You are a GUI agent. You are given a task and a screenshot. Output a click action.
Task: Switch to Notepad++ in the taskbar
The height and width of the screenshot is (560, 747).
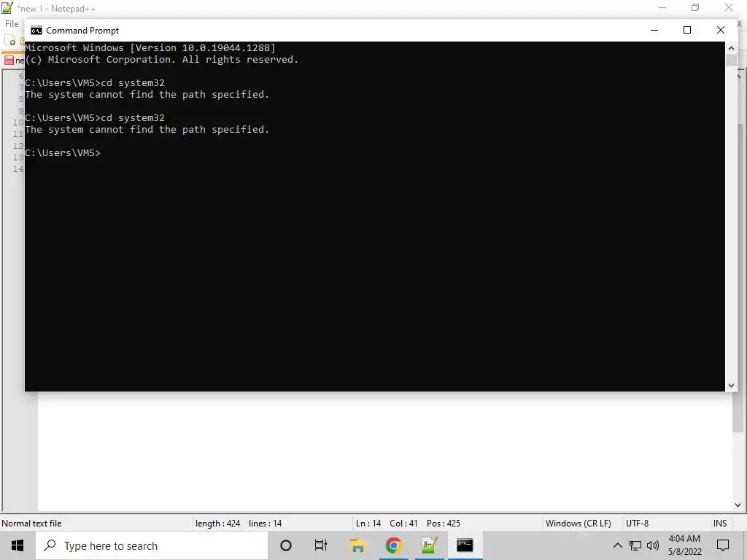[x=429, y=545]
